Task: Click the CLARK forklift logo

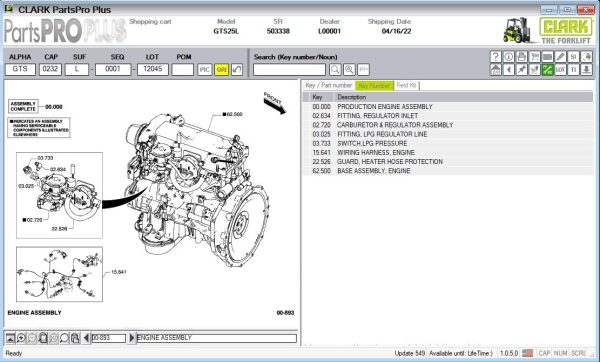Action: (548, 31)
